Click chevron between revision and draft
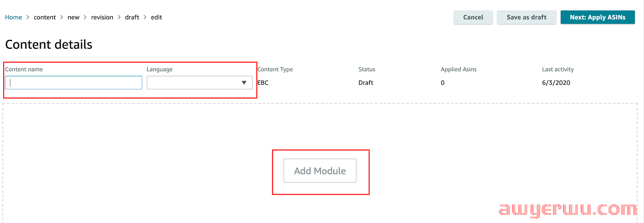Screen dimensions: 644x223 tap(119, 17)
